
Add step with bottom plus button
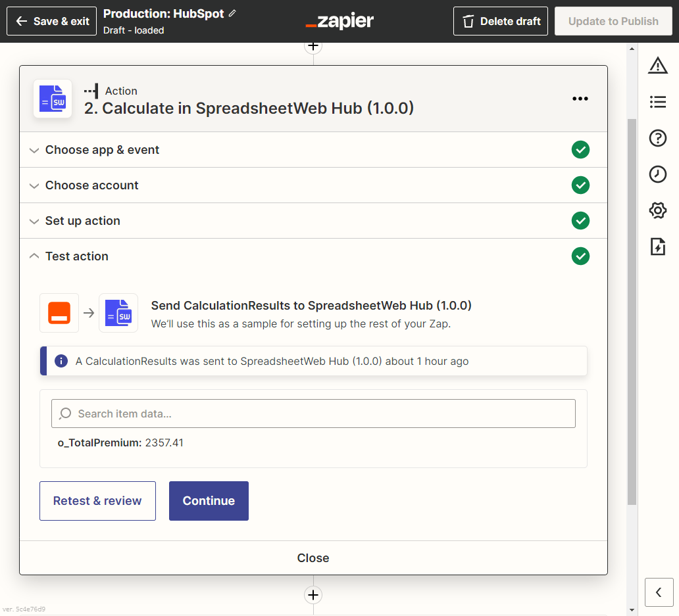313,595
